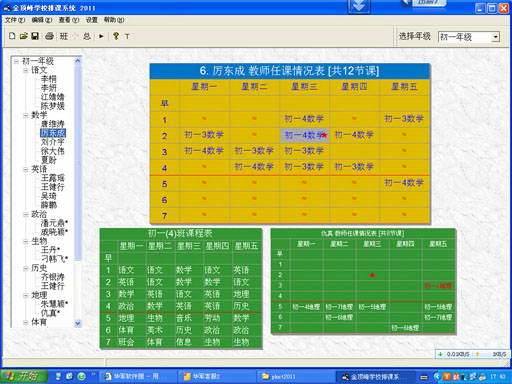Click the network speed indicator widget
Viewport: 512px width, 384px height.
473,354
